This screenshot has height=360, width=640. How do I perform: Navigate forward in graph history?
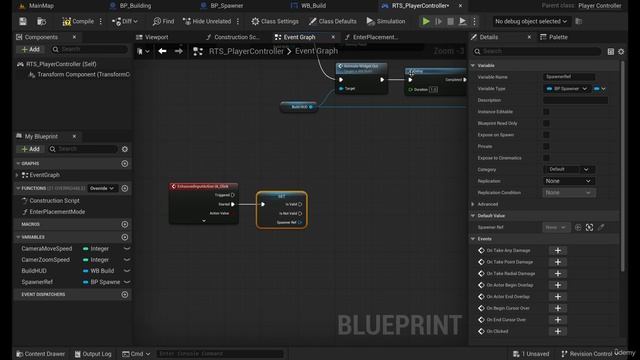click(x=178, y=51)
